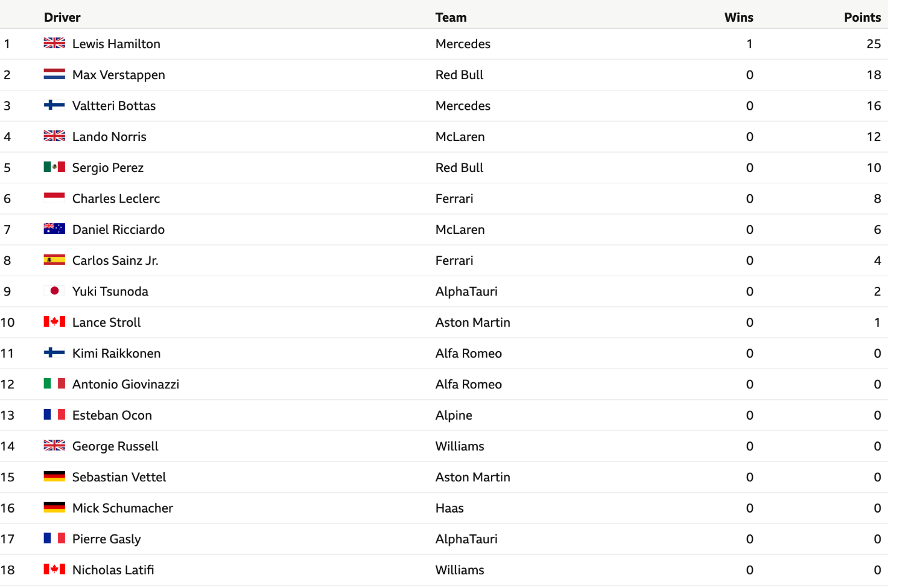Select driver name Valtteri Bottas
The width and height of the screenshot is (905, 588).
point(114,106)
